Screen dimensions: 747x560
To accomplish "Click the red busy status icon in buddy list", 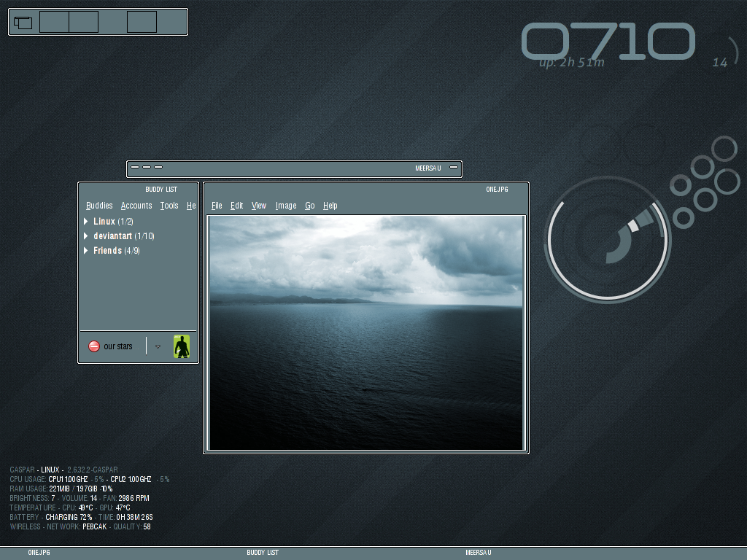I will [94, 346].
